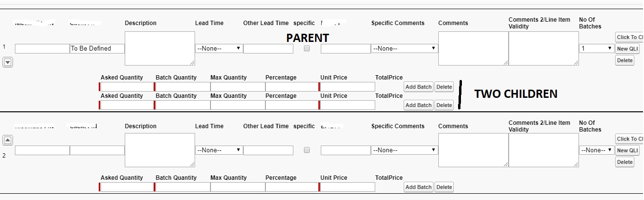Click the New QLI button in row 1

[x=627, y=49]
